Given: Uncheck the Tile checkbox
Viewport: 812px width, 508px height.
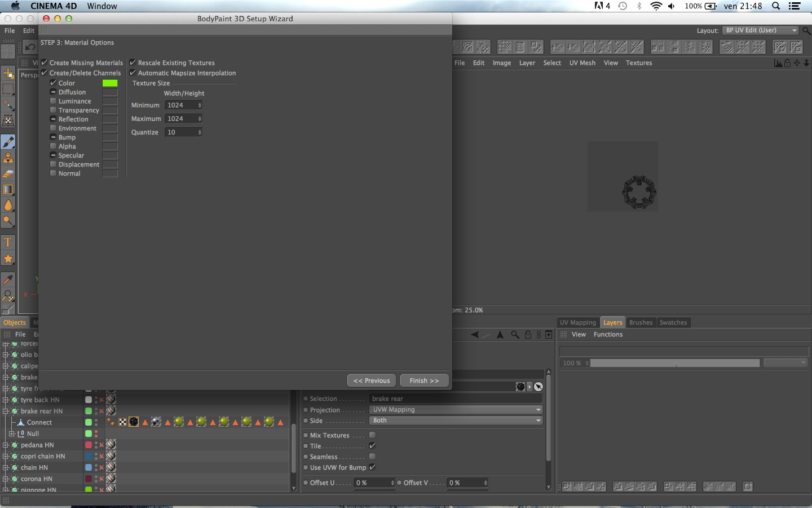Looking at the screenshot, I should (x=372, y=446).
